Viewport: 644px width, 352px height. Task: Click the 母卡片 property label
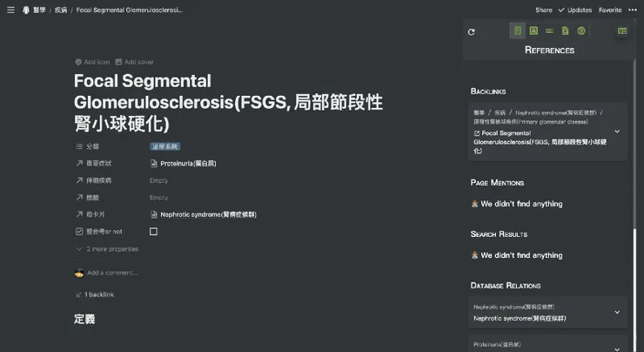96,214
